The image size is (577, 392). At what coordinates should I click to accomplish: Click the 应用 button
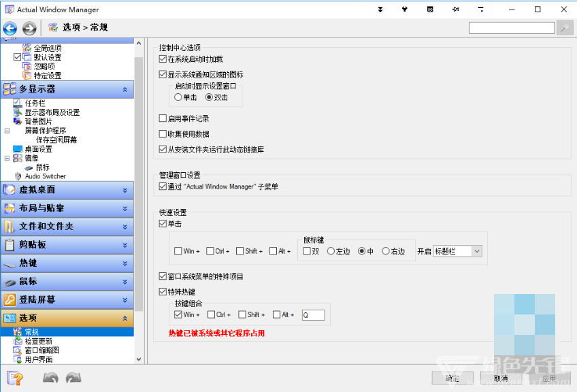coord(549,378)
